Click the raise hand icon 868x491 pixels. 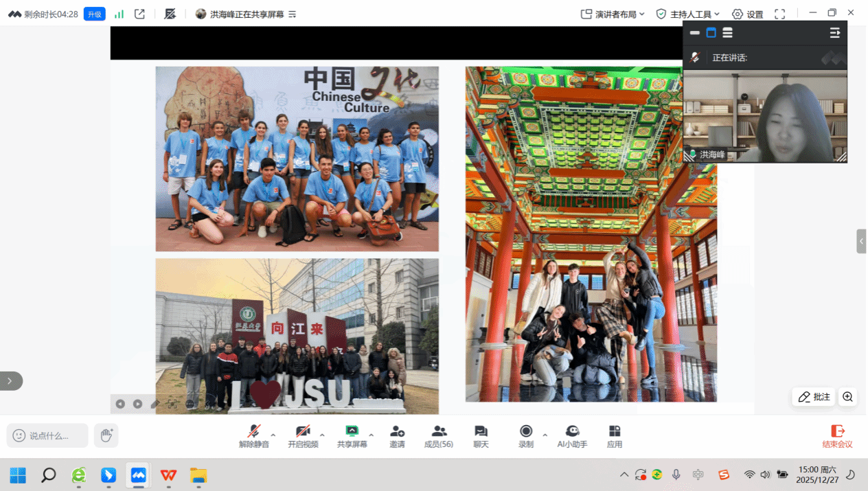(x=106, y=435)
